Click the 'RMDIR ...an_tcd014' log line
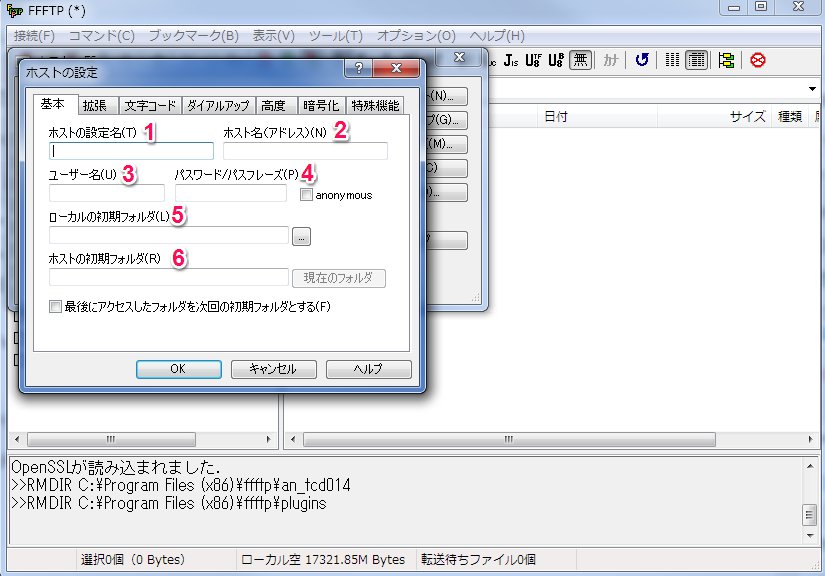Image resolution: width=825 pixels, height=576 pixels. (180, 484)
